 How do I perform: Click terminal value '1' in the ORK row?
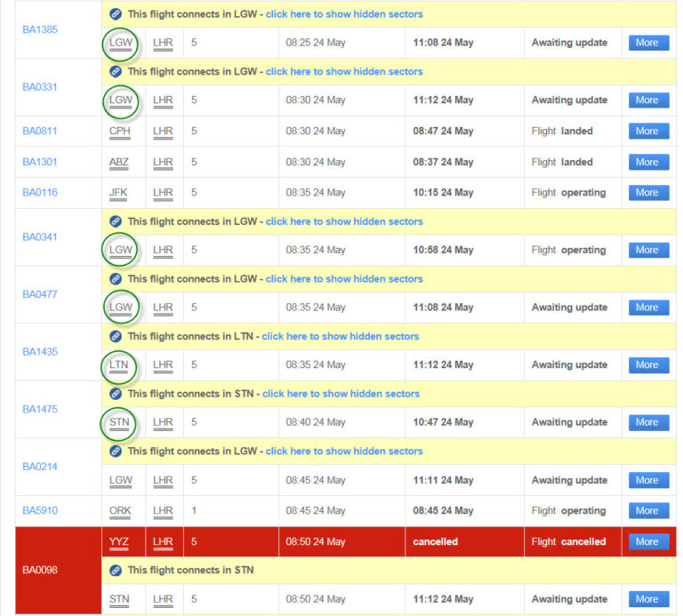194,510
